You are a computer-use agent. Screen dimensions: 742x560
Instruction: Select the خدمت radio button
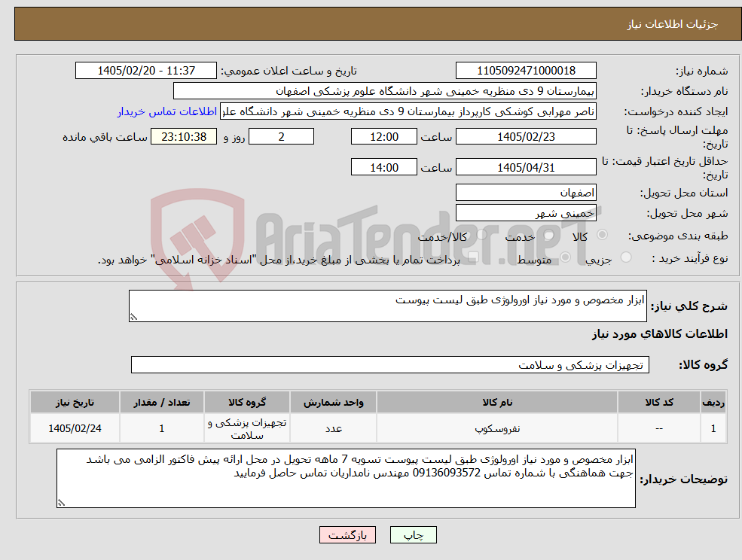(x=549, y=235)
